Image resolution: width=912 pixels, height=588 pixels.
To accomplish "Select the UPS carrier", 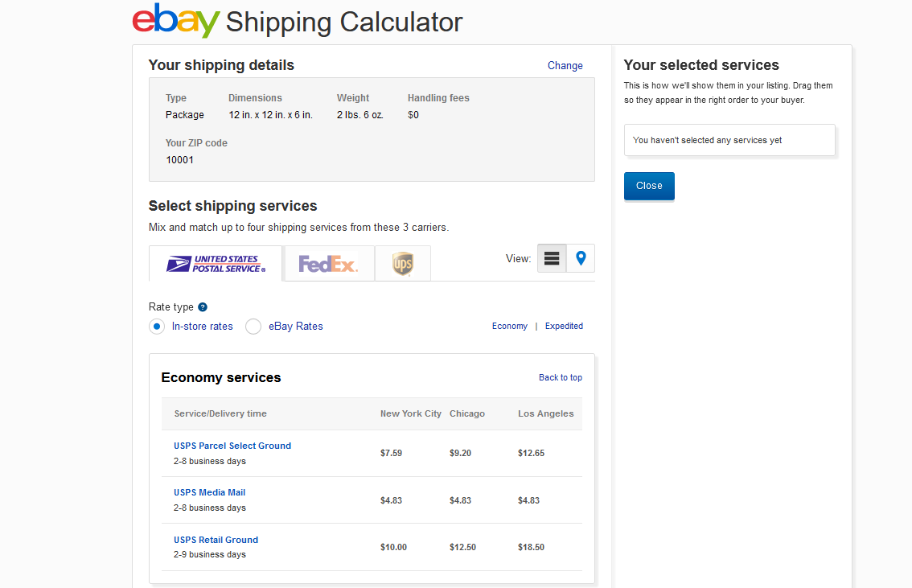I will click(x=402, y=262).
